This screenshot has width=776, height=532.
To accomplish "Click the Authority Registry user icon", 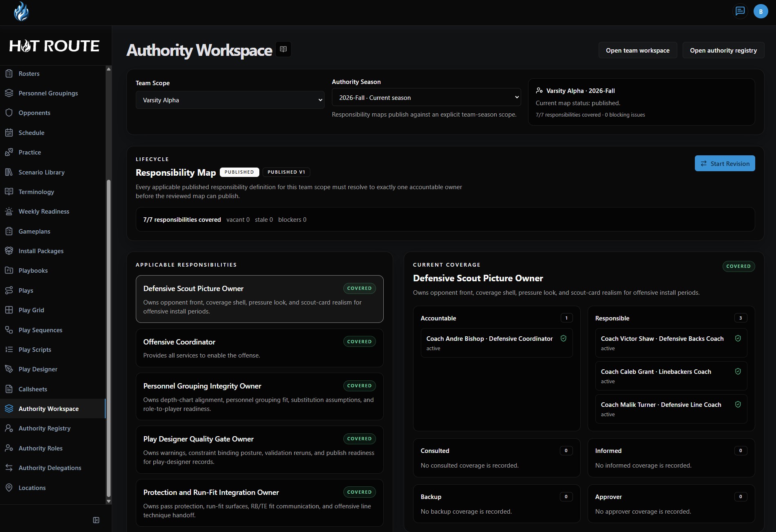I will tap(9, 428).
